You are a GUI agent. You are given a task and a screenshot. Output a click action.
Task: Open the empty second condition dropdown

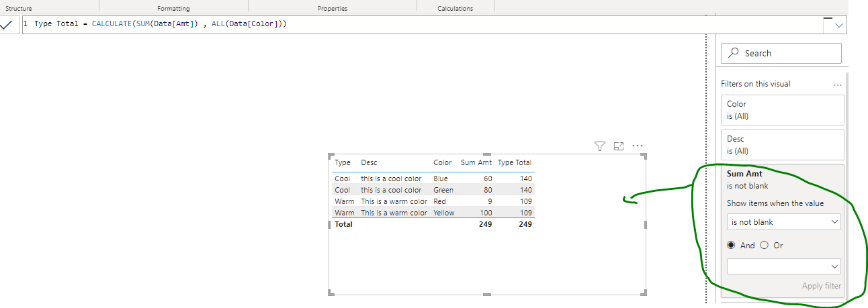click(784, 266)
